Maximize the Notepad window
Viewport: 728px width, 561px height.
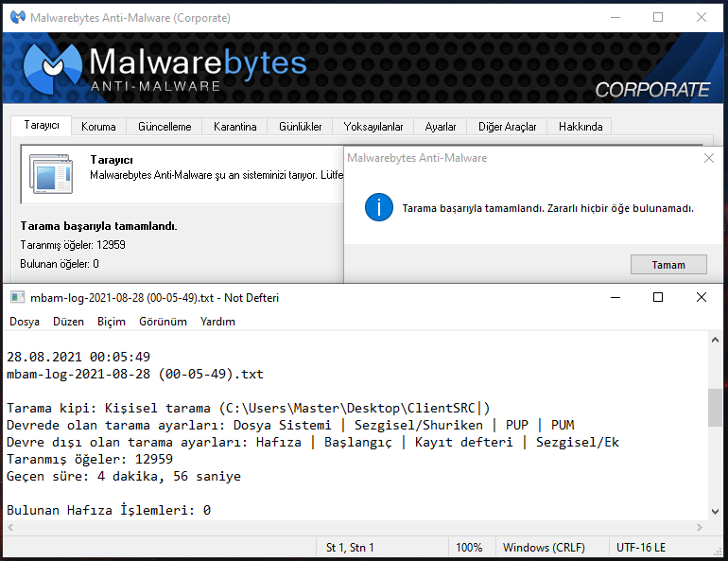pos(658,297)
